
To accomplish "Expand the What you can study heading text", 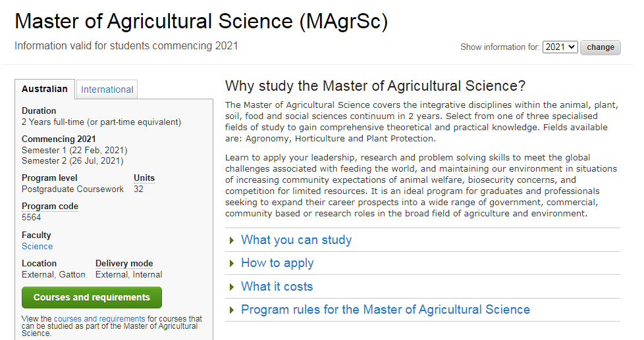I will tap(296, 240).
